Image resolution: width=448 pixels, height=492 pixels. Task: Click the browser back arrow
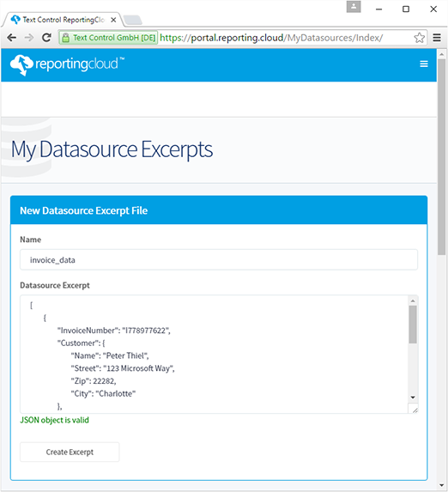click(12, 38)
